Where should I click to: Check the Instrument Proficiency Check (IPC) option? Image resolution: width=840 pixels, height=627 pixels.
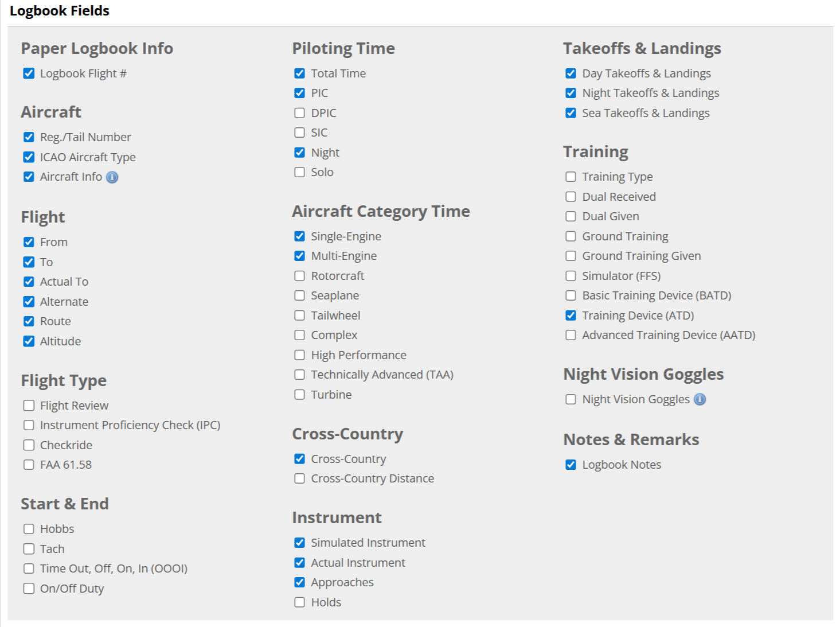click(29, 425)
